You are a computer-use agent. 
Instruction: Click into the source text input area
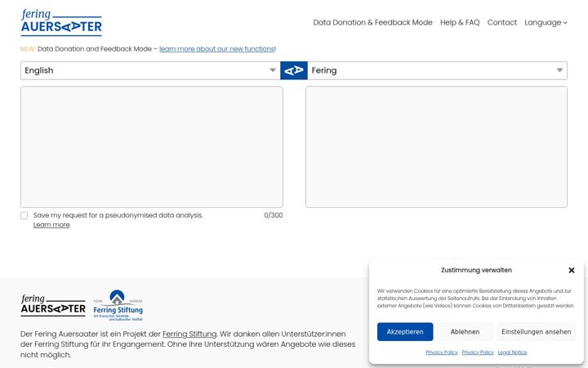(152, 147)
